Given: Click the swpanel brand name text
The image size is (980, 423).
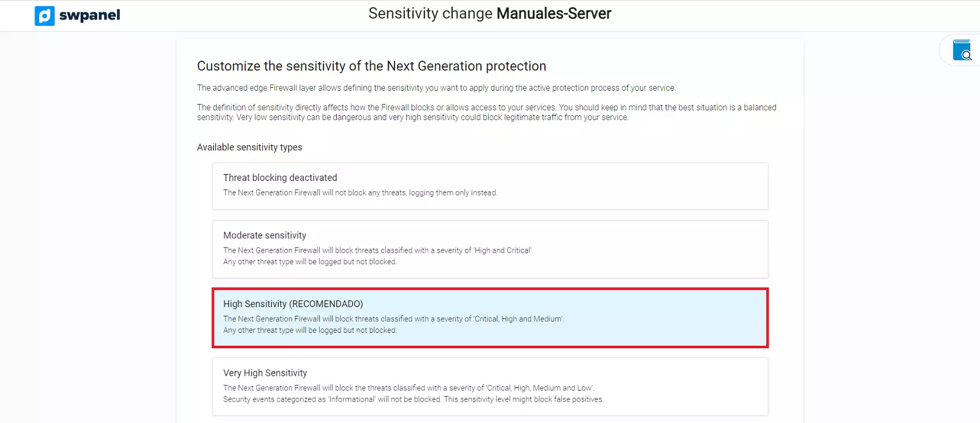Looking at the screenshot, I should [x=89, y=15].
